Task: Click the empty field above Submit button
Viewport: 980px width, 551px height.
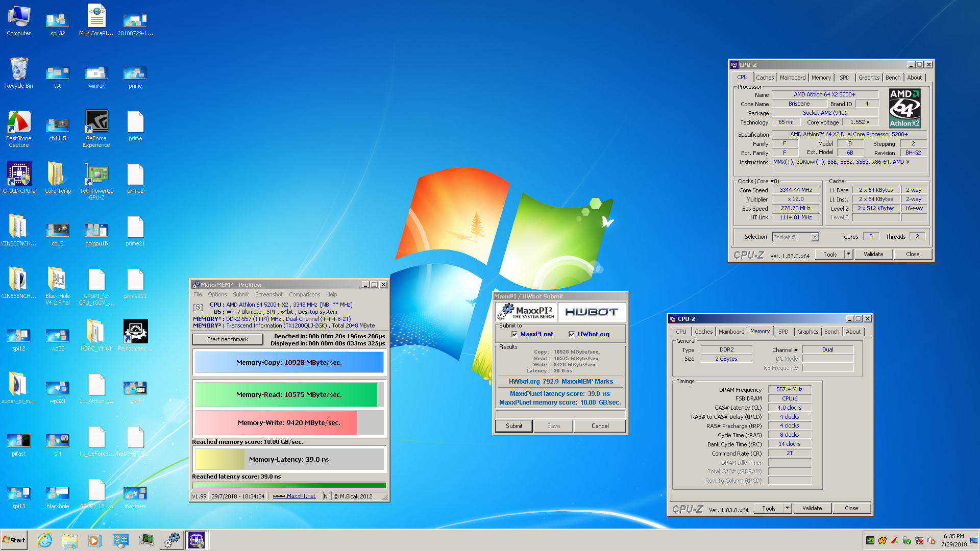Action: coord(560,414)
